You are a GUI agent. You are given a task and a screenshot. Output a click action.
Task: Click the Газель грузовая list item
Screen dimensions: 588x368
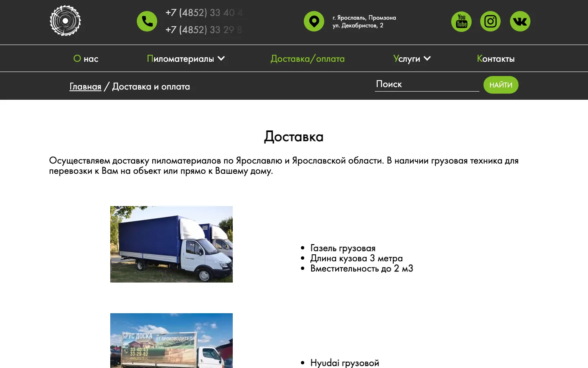(x=343, y=248)
